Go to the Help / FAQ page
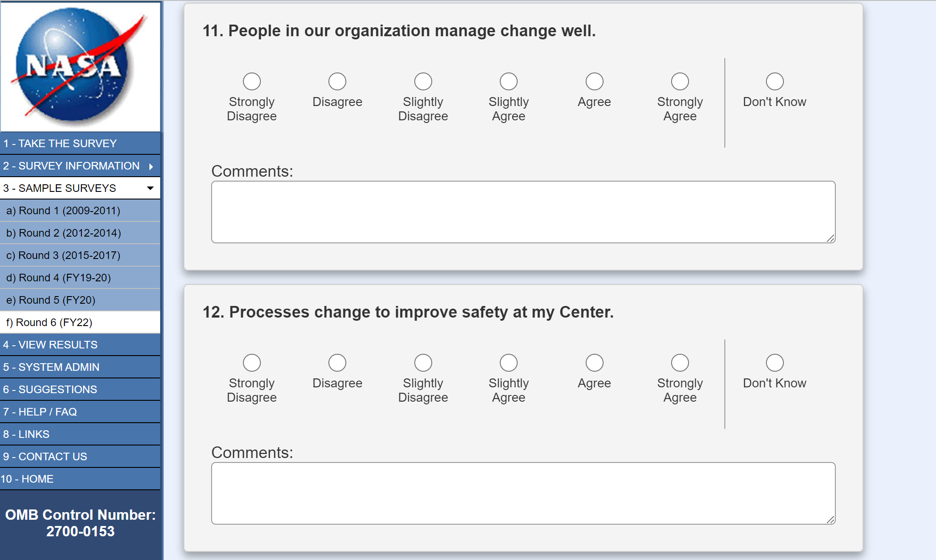This screenshot has height=560, width=936. click(40, 412)
